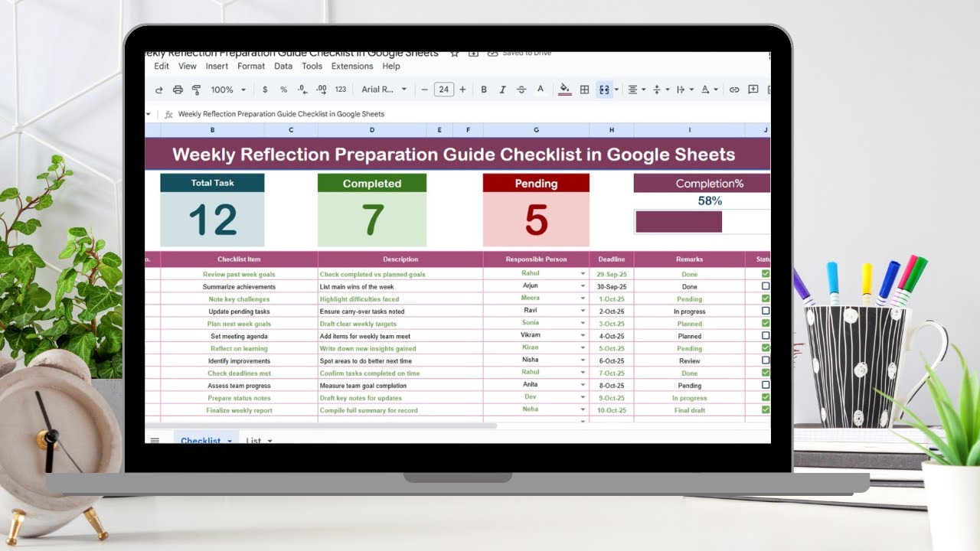Viewport: 980px width, 551px height.
Task: Select the paint format tool
Action: tap(196, 90)
